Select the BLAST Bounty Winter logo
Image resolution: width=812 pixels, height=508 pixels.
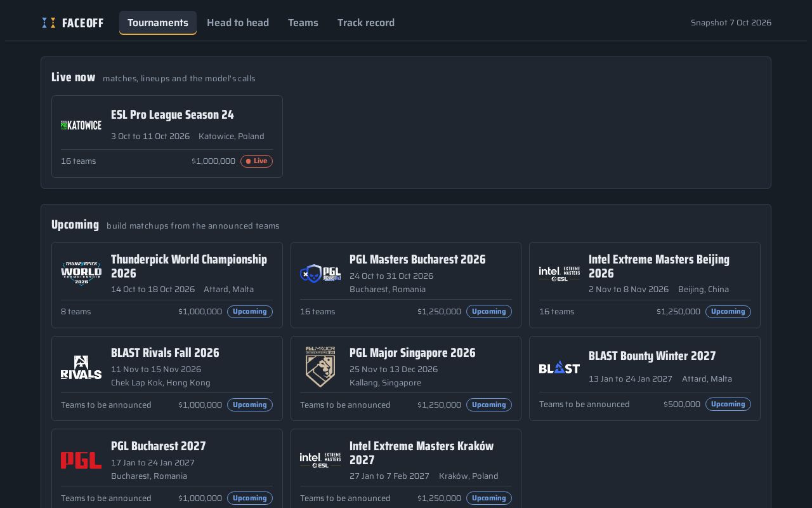tap(560, 367)
